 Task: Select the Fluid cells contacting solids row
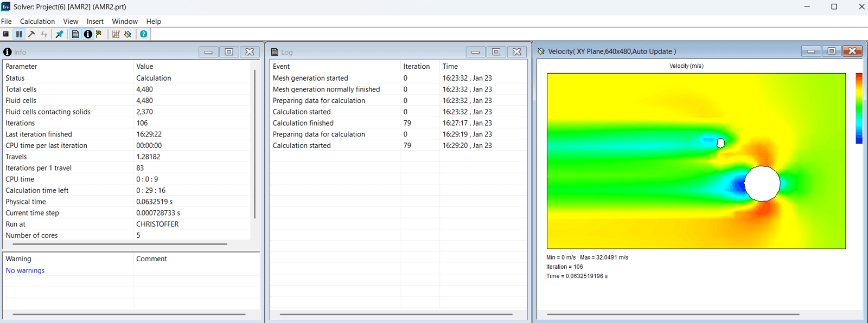(x=127, y=112)
